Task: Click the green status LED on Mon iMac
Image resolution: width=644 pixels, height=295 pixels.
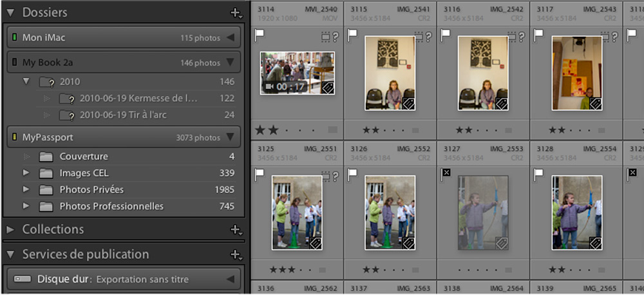Action: (14, 38)
